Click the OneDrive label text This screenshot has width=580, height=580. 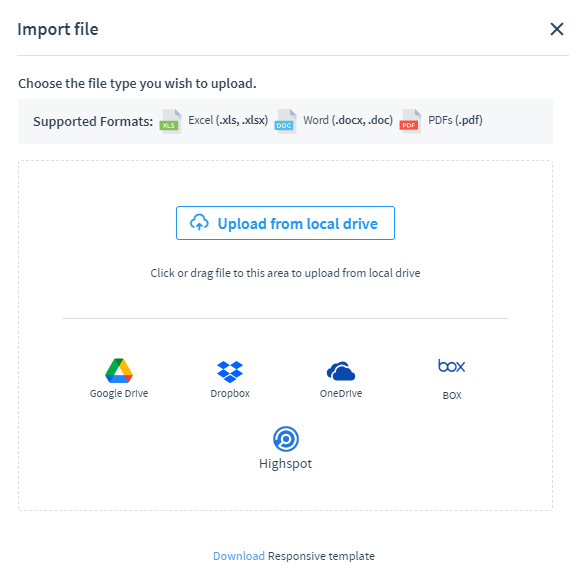[x=341, y=394]
